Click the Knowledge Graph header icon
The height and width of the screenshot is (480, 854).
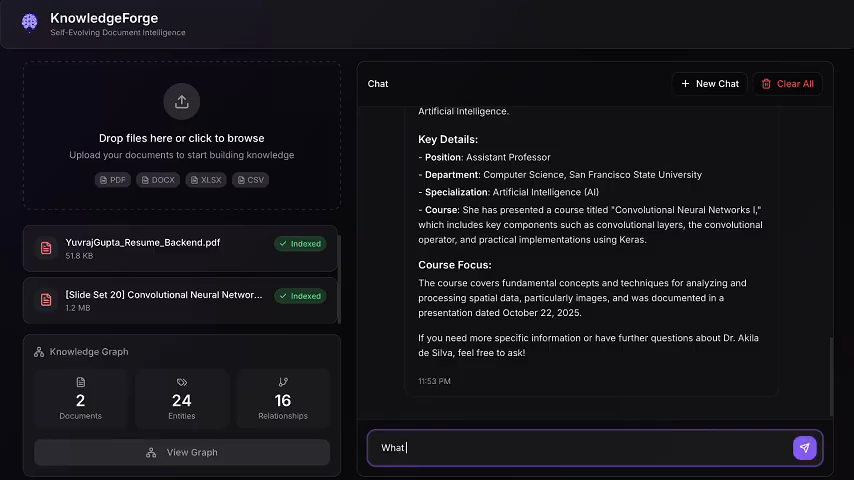39,352
